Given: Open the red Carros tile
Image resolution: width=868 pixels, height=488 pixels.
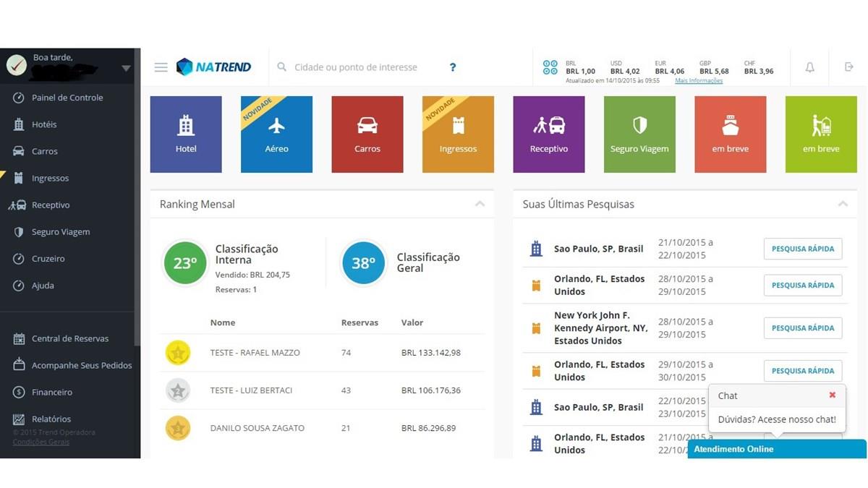Looking at the screenshot, I should coord(367,134).
